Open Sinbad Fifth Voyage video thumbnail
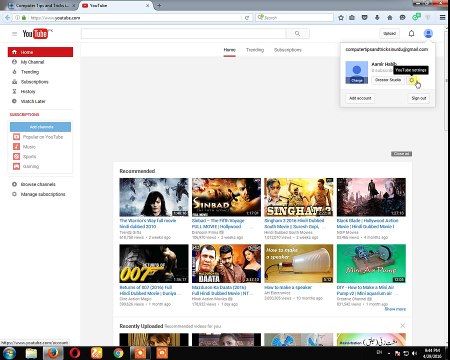 (226, 197)
